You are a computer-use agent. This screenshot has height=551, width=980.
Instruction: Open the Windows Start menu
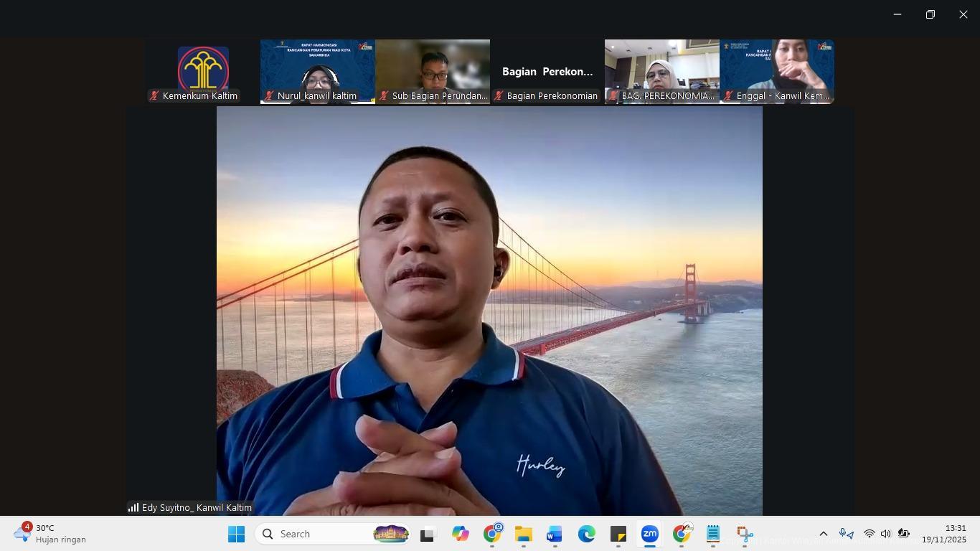tap(236, 534)
